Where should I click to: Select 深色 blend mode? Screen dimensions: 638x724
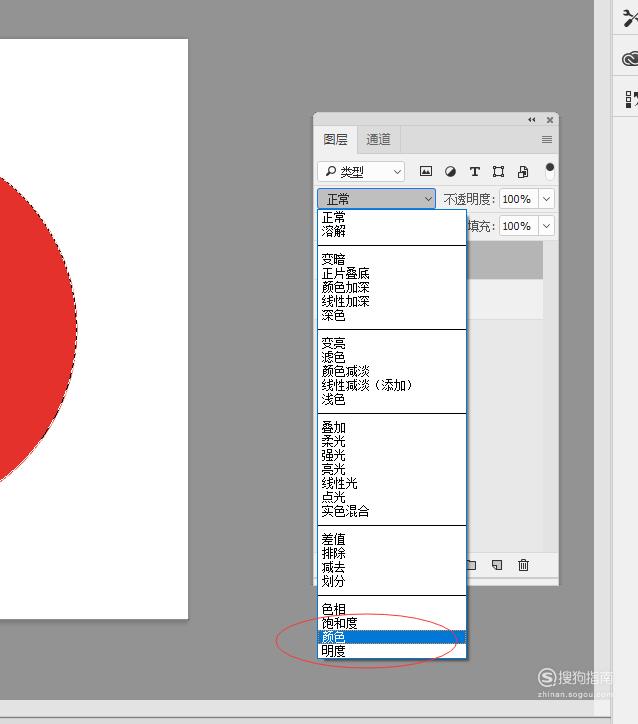[392, 315]
